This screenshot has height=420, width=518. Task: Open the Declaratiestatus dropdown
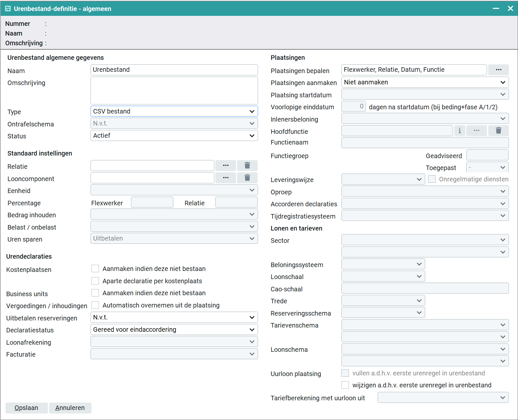(x=174, y=329)
